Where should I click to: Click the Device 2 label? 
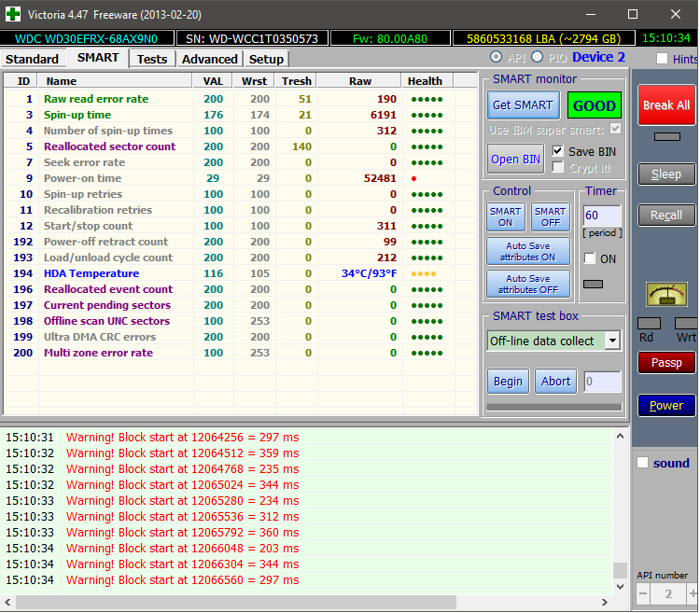598,57
